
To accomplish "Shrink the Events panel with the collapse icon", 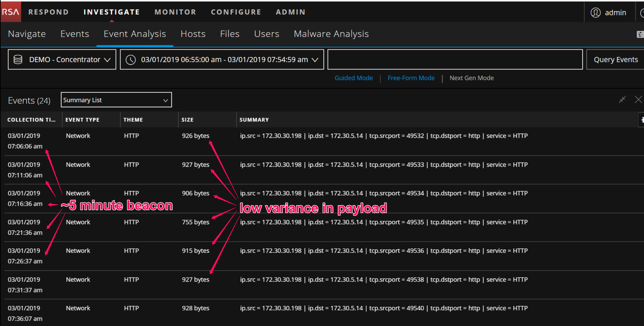I will coord(622,100).
